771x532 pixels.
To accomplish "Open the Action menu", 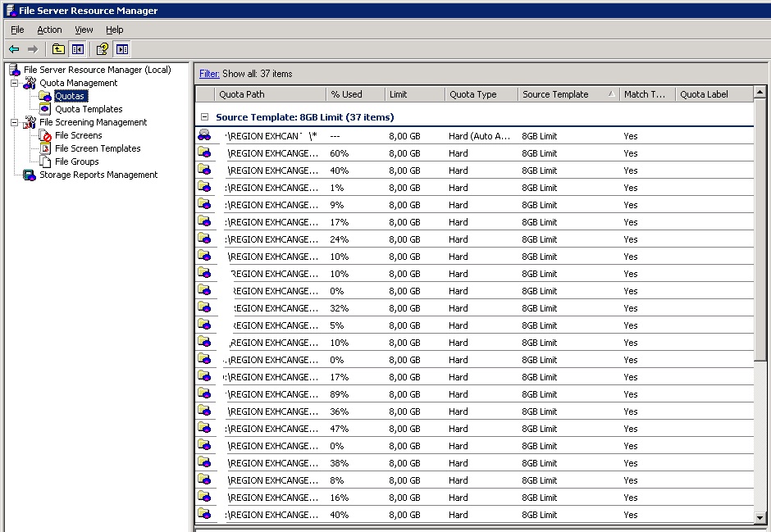I will point(50,30).
